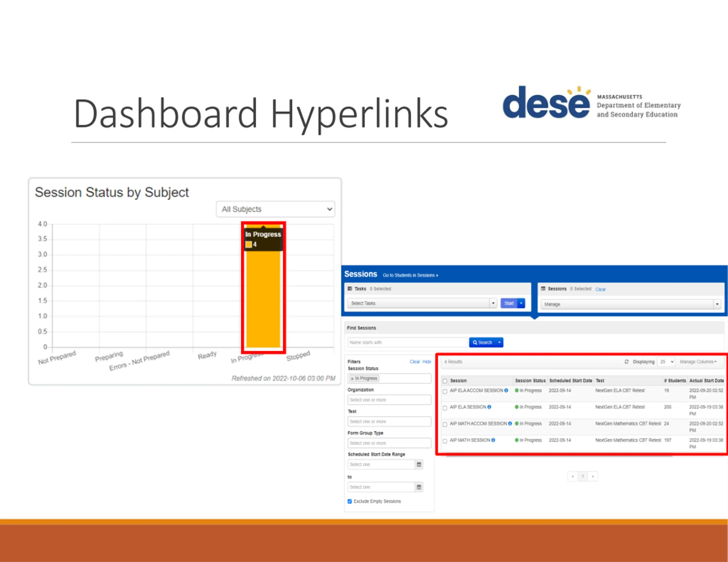This screenshot has height=562, width=728.
Task: Click the AIP ELA ACCOM SESSION name
Action: coord(476,390)
